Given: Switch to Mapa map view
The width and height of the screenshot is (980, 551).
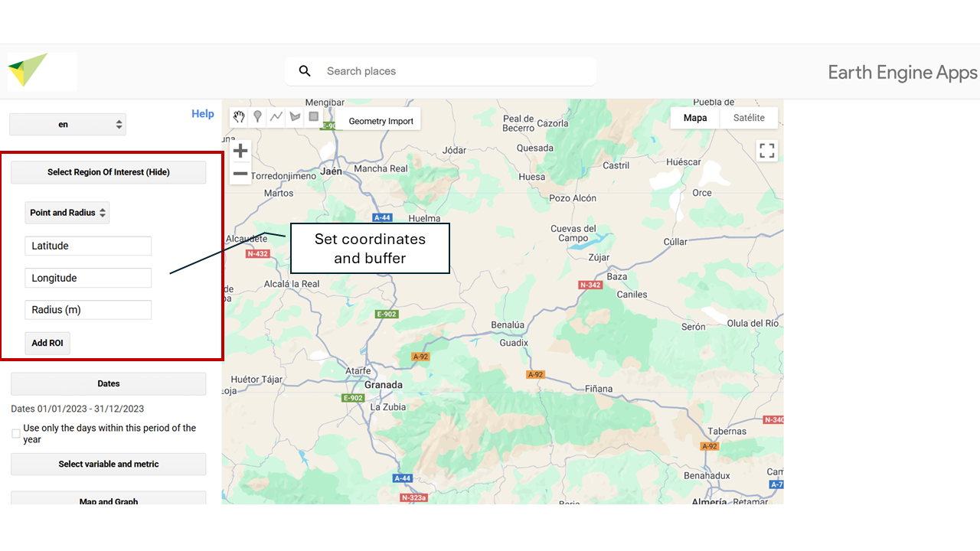Looking at the screenshot, I should 695,118.
